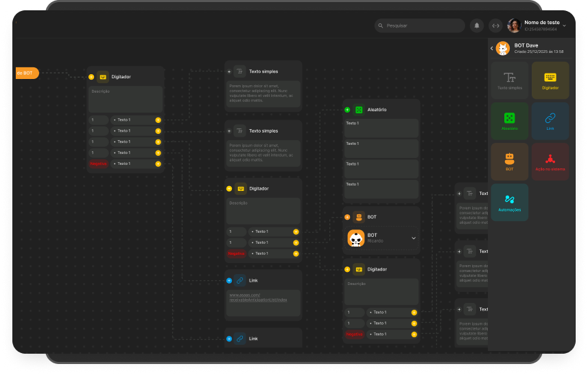Add an Ação no sistema block
This screenshot has height=375, width=588.
coord(550,161)
